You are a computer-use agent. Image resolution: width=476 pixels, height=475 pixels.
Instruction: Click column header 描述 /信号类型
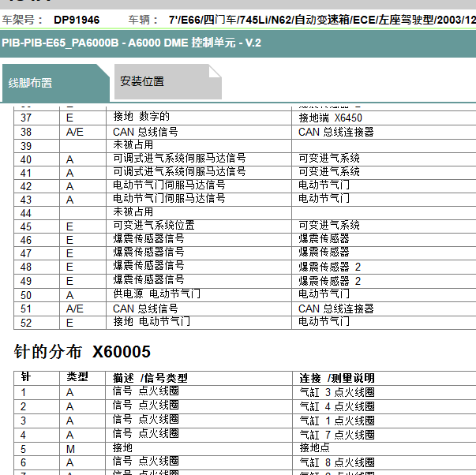(150, 378)
